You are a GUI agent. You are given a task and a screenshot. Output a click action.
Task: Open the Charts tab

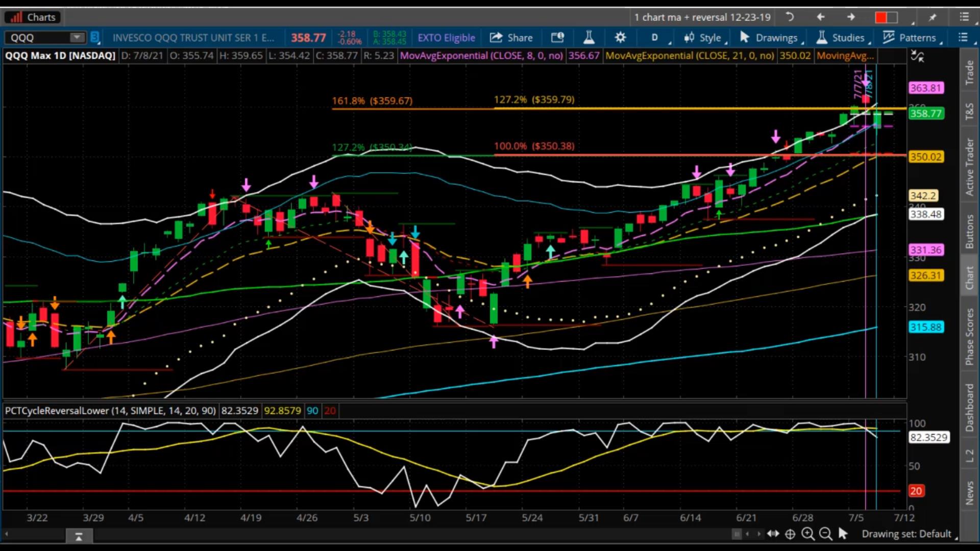(33, 17)
